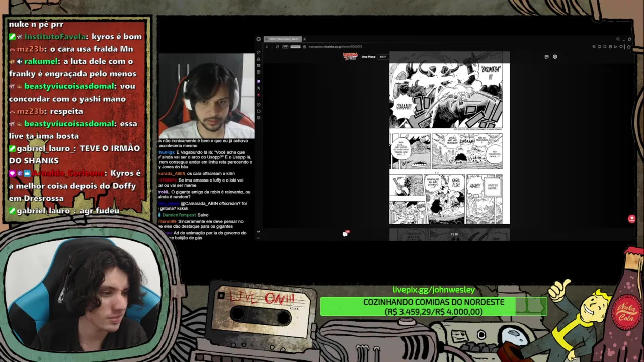
Task: Click chat username Arnaldo_Corleone
Action: [x=68, y=173]
